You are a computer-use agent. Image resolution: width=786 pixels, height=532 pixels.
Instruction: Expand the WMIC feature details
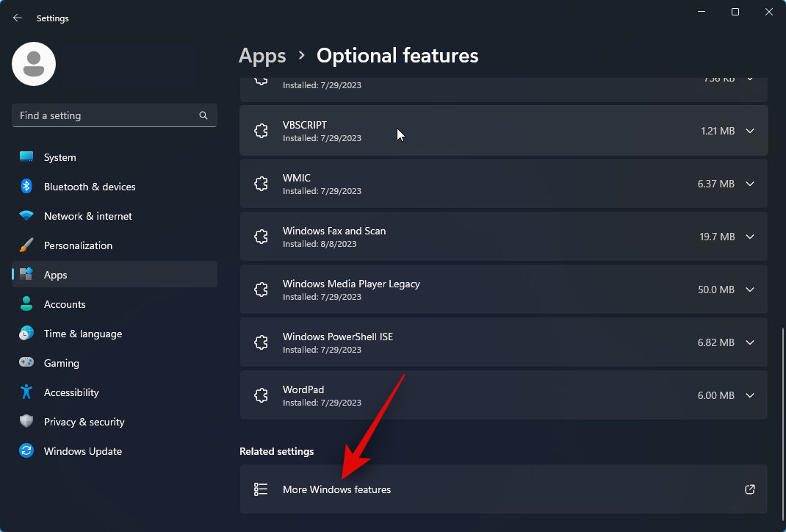pos(750,184)
